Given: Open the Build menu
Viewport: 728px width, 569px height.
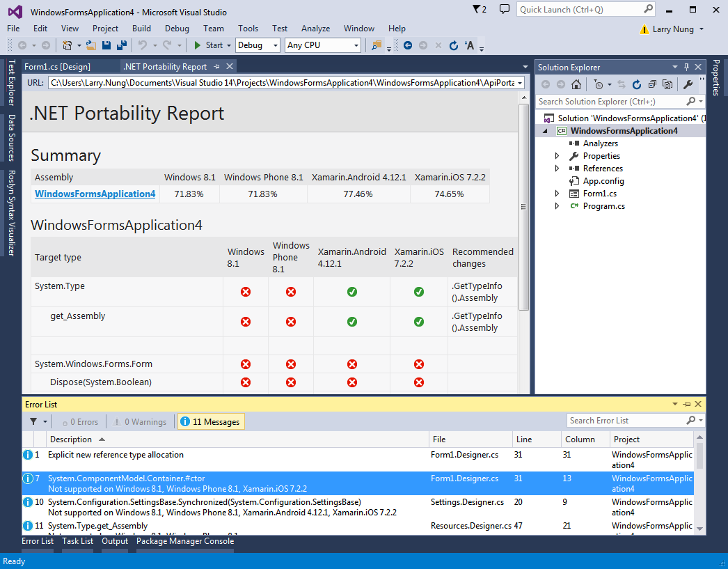Looking at the screenshot, I should pyautogui.click(x=141, y=29).
